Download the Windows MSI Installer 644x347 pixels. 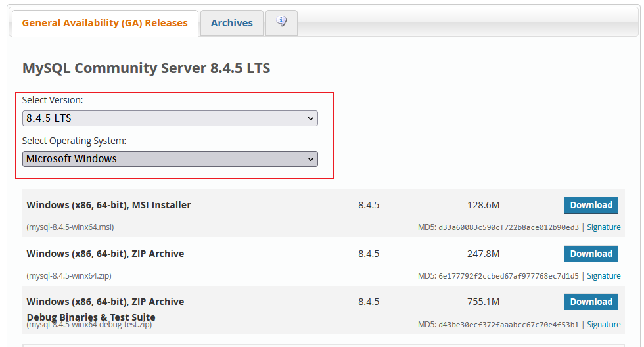click(x=591, y=205)
